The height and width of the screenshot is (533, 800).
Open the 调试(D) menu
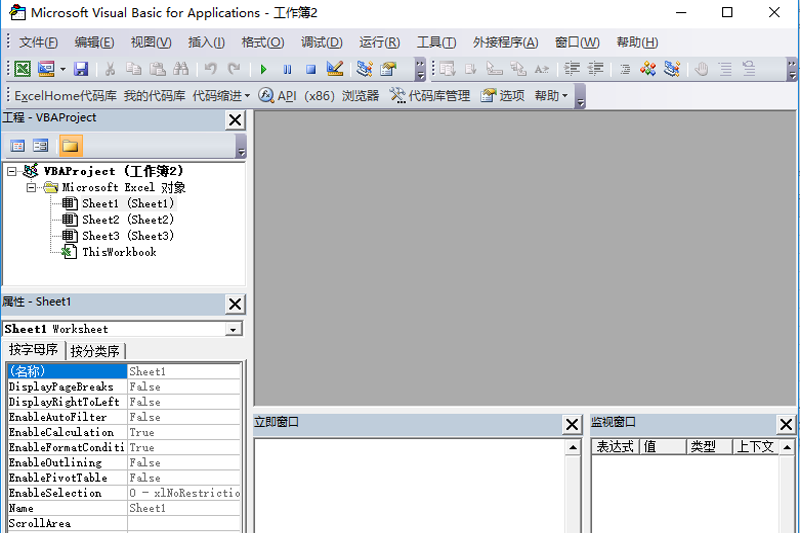coord(321,42)
